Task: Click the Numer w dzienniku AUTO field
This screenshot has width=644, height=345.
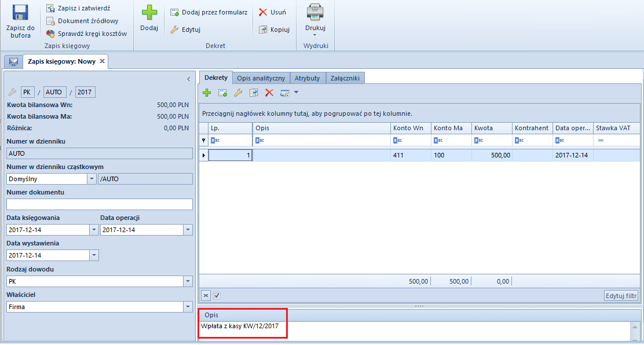Action: coord(100,153)
